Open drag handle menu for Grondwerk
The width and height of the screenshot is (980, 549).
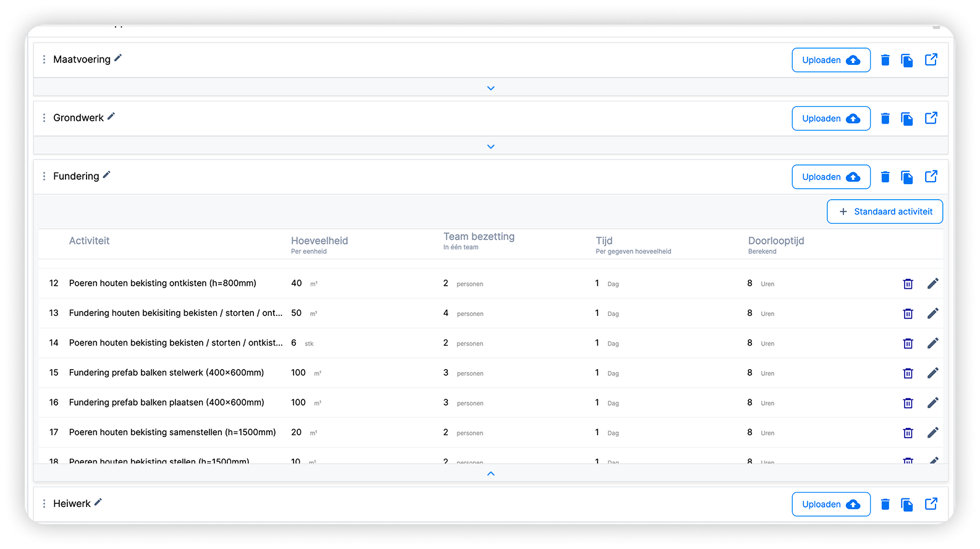click(x=44, y=117)
